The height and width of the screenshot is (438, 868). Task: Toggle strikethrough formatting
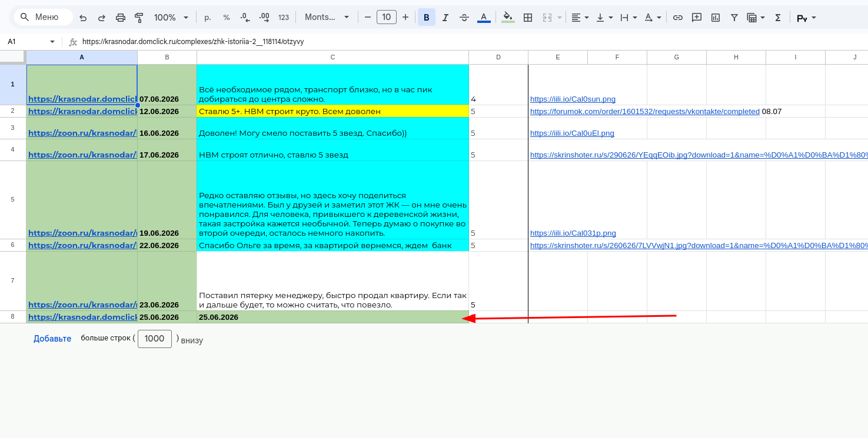(464, 18)
